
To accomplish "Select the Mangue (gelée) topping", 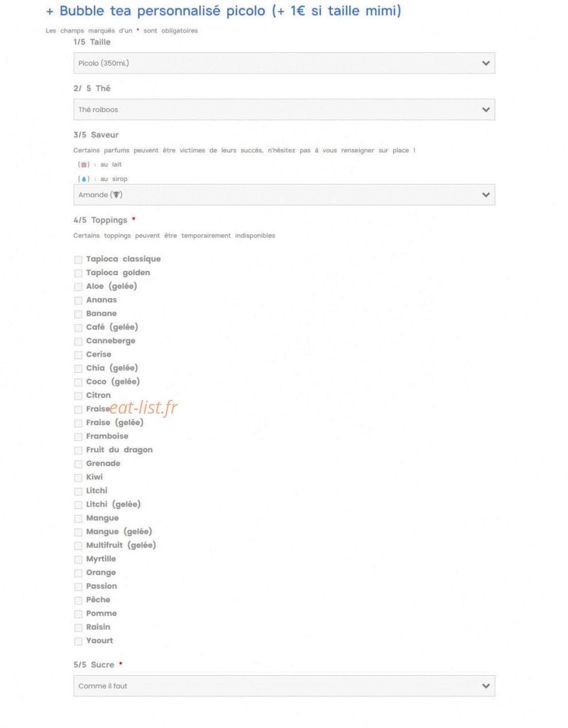I will pyautogui.click(x=78, y=533).
